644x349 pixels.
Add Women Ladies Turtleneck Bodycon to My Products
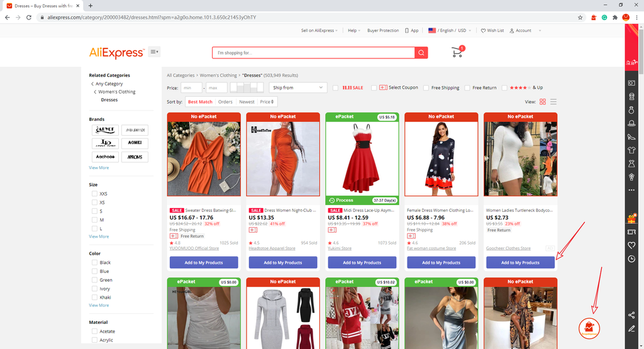[x=520, y=262]
